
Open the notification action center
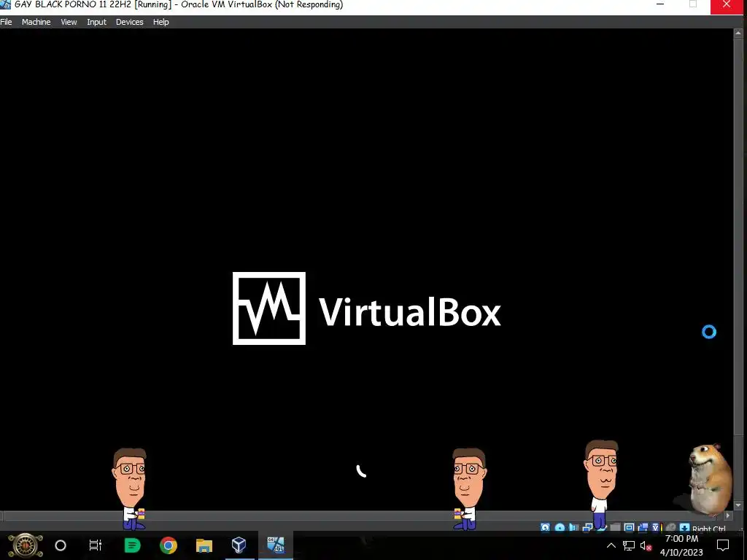click(723, 545)
